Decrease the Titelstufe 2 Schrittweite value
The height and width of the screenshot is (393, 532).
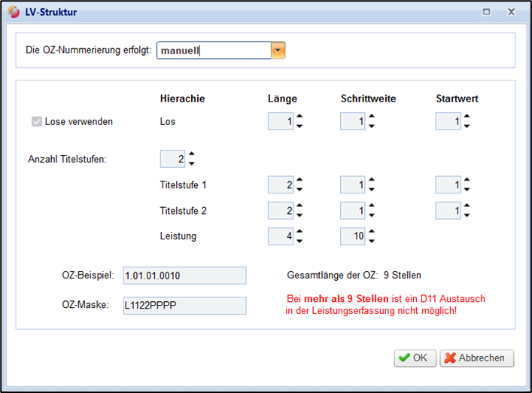coord(372,216)
